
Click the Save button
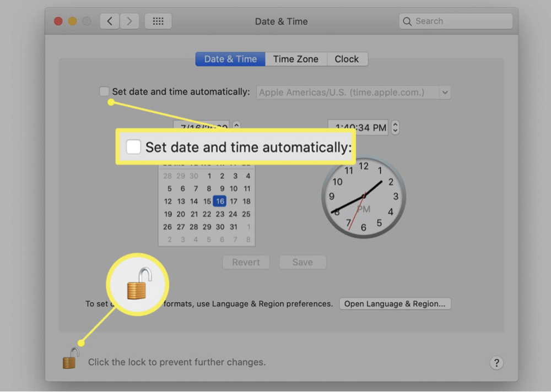click(302, 262)
